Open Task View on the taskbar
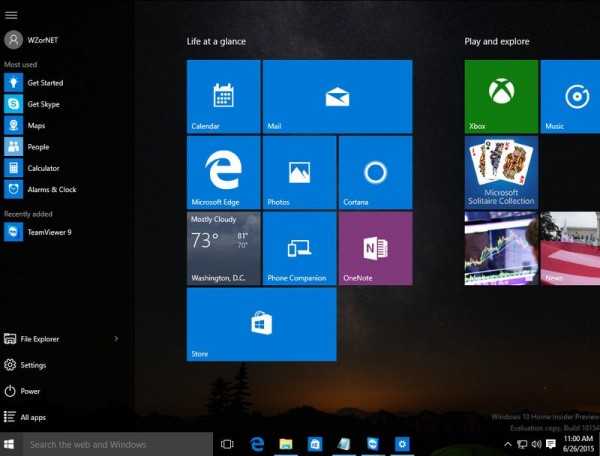 227,444
